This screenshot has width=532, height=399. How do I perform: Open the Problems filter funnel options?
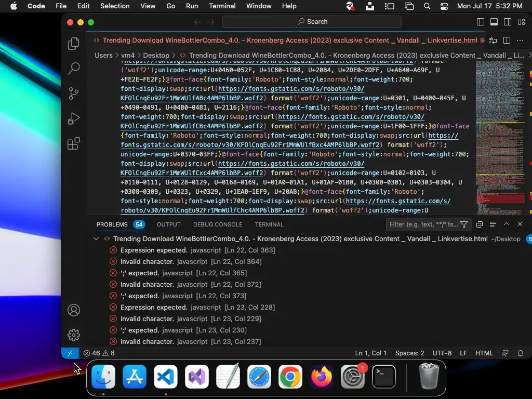(x=464, y=224)
